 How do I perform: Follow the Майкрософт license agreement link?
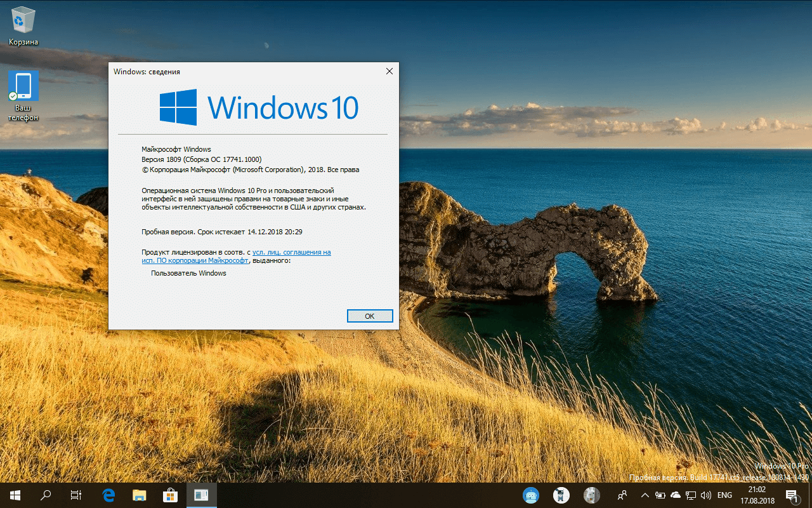pos(292,252)
